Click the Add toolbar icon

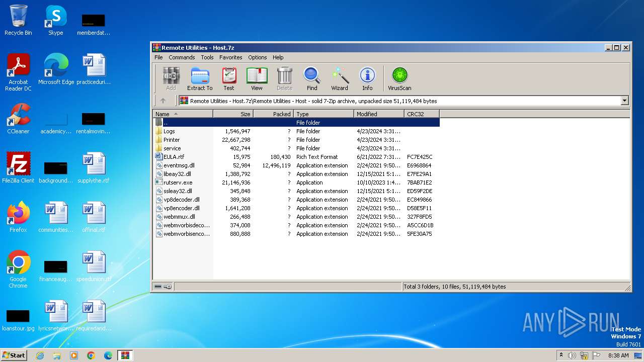[171, 79]
